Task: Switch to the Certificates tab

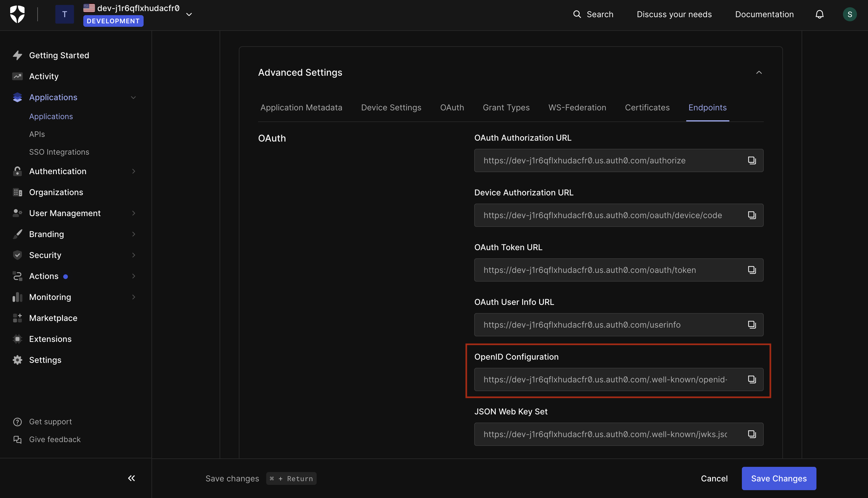Action: pyautogui.click(x=647, y=107)
